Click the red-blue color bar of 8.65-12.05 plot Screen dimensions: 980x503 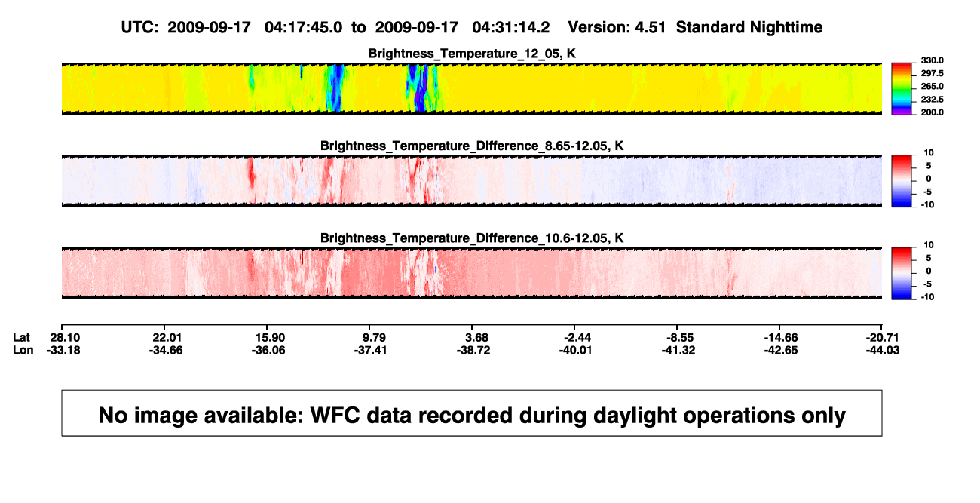pos(902,181)
